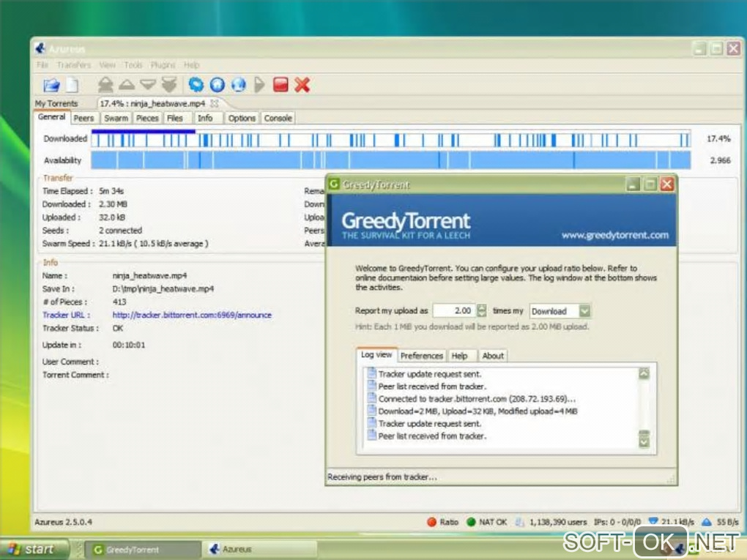747x560 pixels.
Task: Click the new blank document toolbar icon
Action: 72,85
